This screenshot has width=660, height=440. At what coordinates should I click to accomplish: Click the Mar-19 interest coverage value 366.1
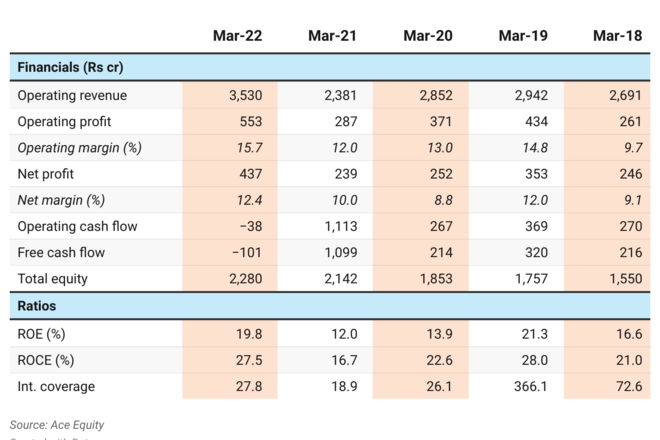[x=532, y=385]
